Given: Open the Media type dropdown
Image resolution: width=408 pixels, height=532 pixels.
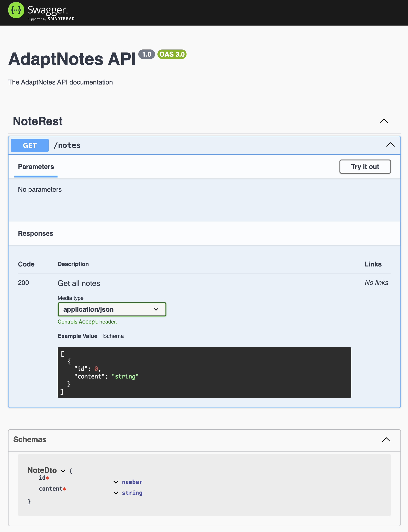Looking at the screenshot, I should pos(156,309).
